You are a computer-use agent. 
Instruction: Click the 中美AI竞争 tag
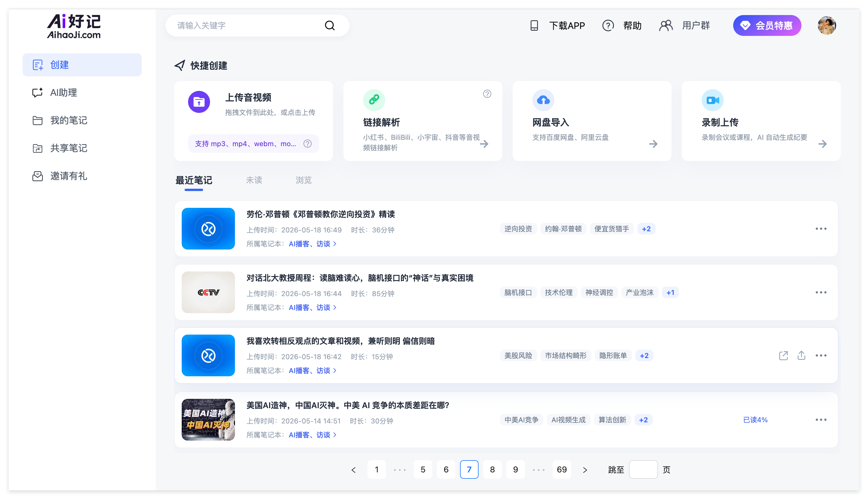point(521,420)
